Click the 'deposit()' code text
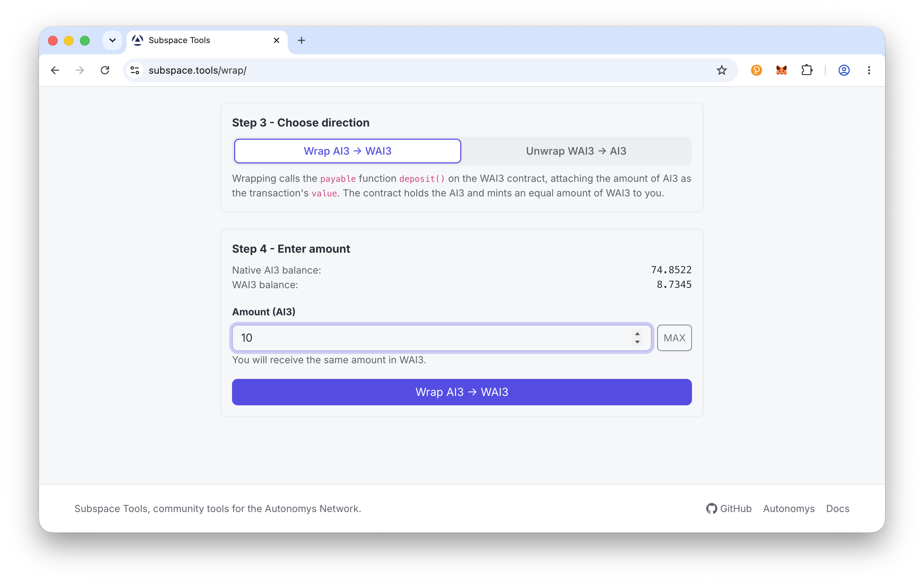 (422, 179)
